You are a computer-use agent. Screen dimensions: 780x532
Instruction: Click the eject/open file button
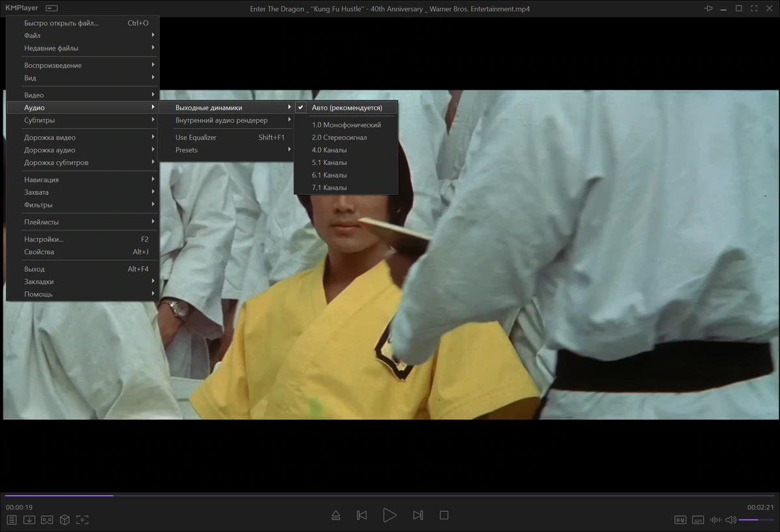335,515
